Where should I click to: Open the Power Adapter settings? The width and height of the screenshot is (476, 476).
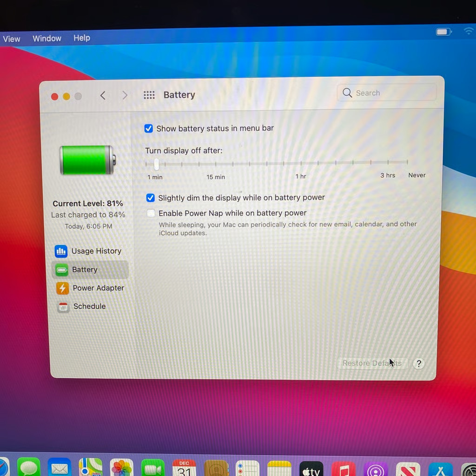pyautogui.click(x=90, y=288)
